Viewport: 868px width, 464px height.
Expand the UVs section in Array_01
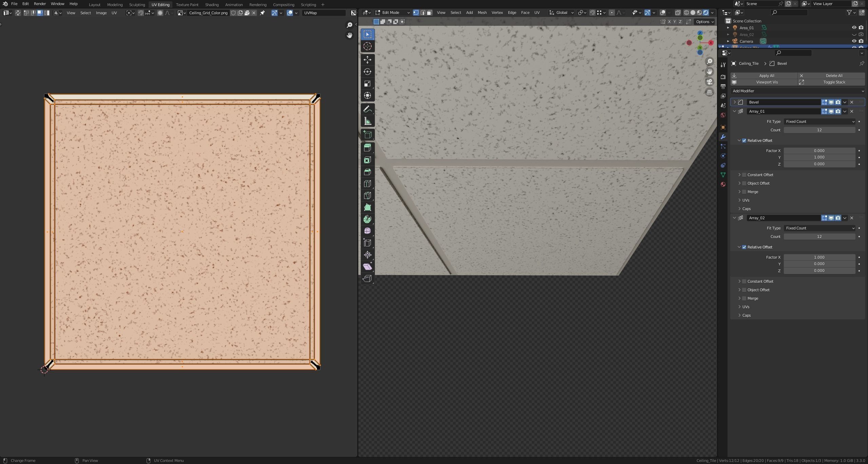point(739,200)
